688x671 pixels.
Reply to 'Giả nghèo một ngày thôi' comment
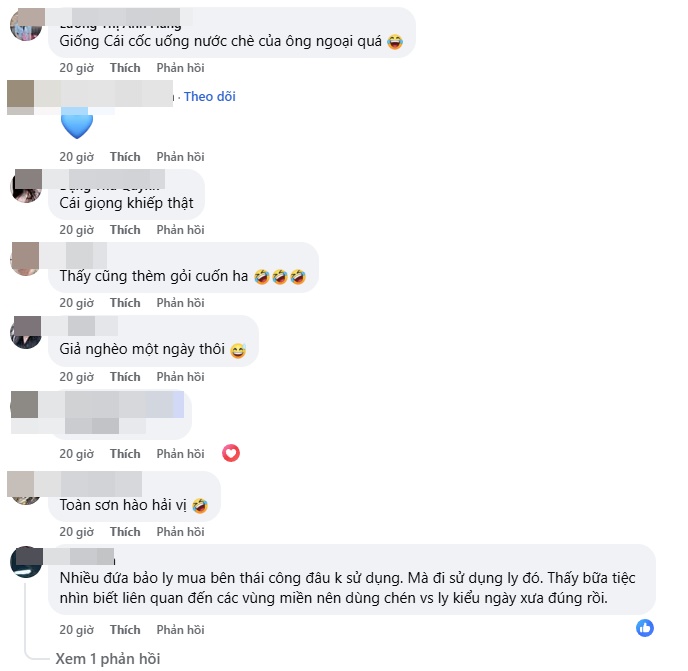(x=180, y=377)
